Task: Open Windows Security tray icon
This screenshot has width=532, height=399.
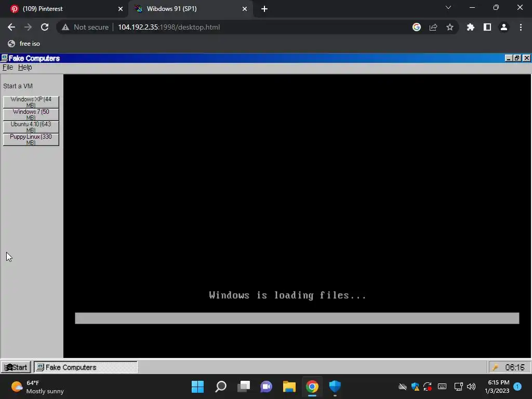Action: tap(415, 387)
